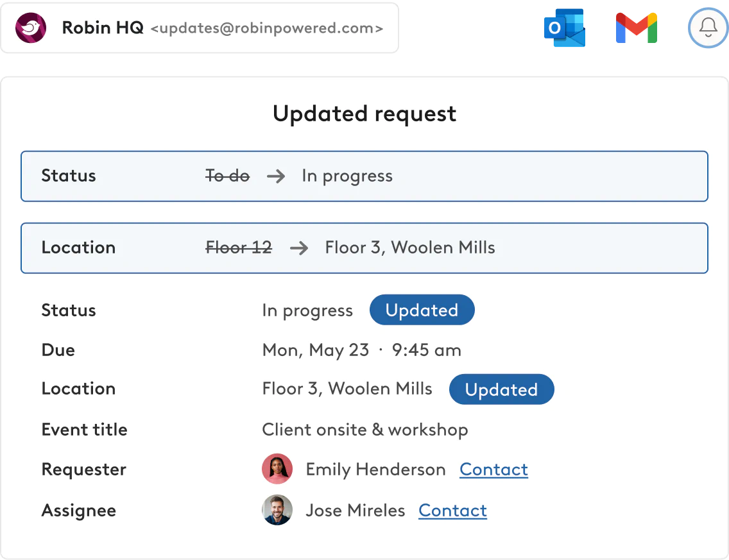Click the Client onsite & workshop event title
The image size is (729, 560).
pos(365,430)
